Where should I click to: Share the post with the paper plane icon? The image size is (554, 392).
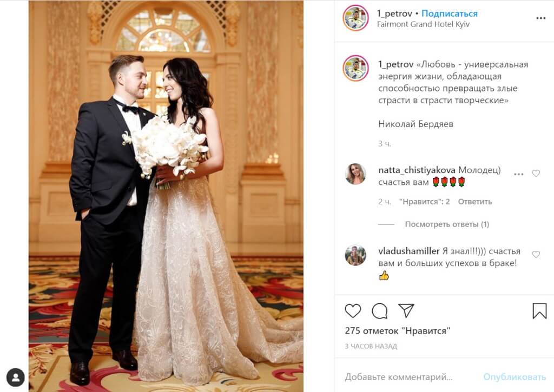406,310
